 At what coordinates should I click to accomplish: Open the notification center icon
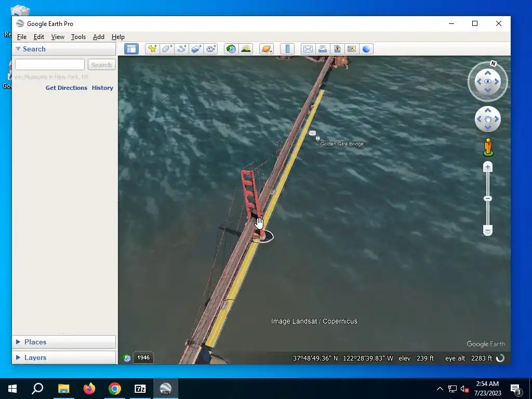tap(516, 389)
